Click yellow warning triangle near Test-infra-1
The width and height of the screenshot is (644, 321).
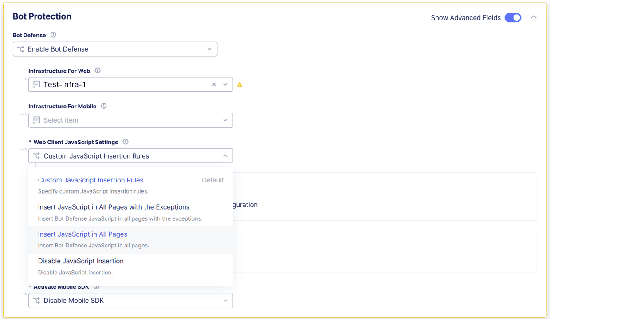click(240, 85)
